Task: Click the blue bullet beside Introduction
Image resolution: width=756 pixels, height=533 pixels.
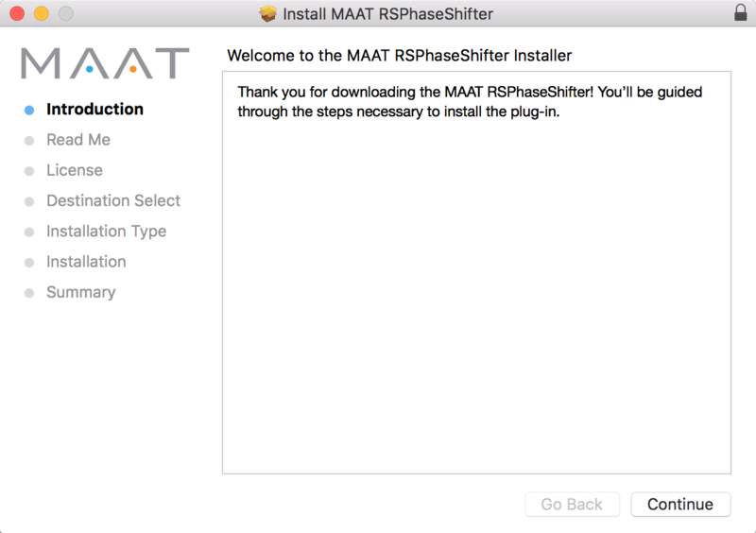Action: click(29, 110)
